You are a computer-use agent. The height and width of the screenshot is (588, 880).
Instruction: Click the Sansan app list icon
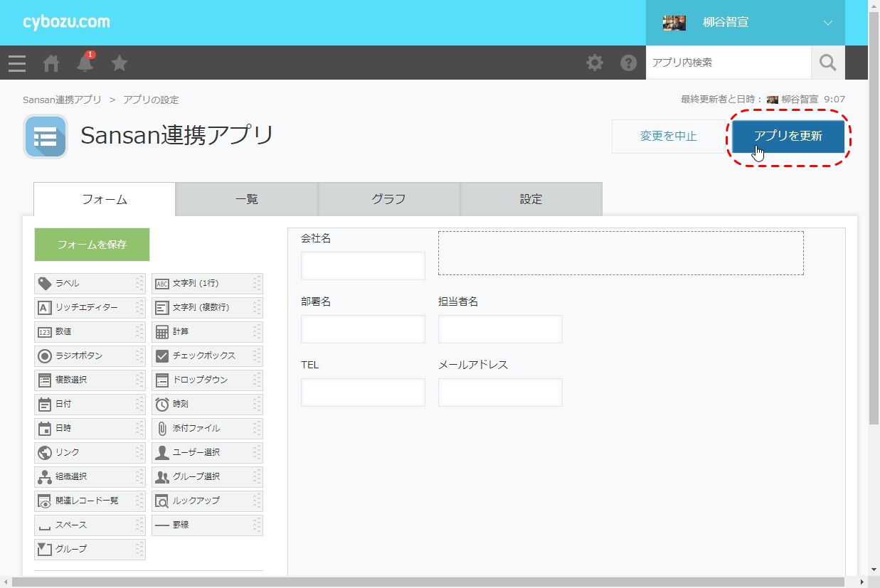[46, 137]
